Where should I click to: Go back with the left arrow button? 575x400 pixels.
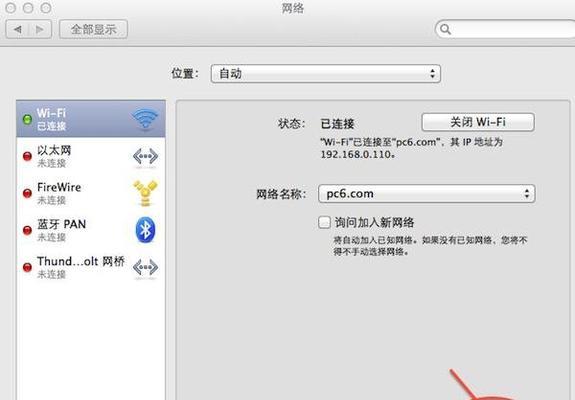(x=17, y=29)
